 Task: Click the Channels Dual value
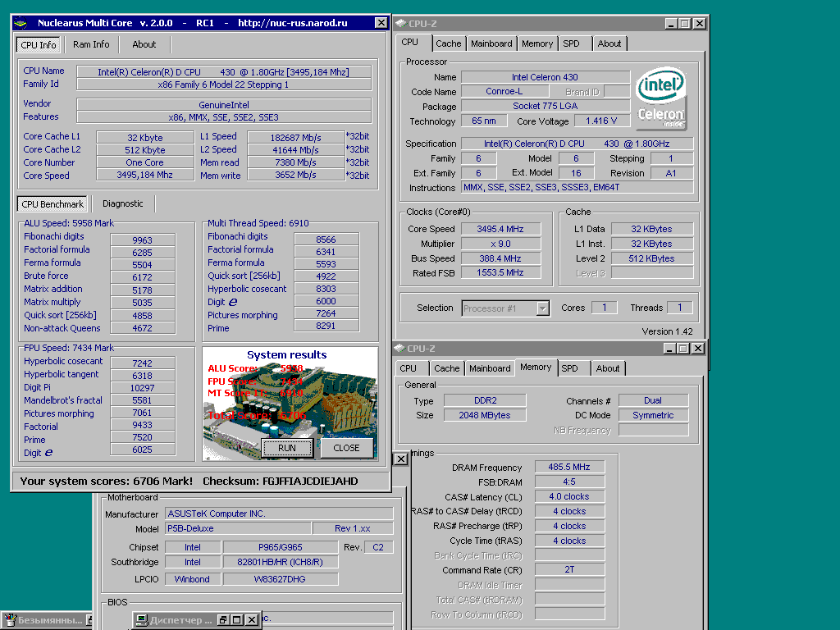[653, 400]
